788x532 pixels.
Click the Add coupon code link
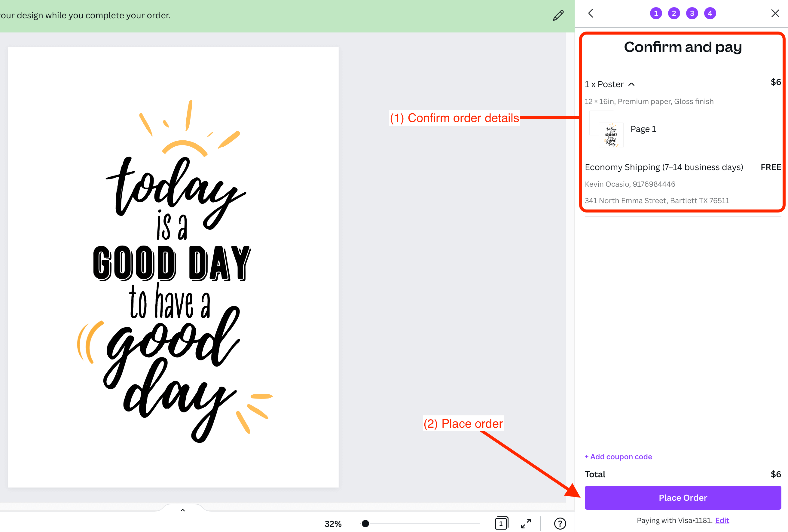click(x=618, y=457)
